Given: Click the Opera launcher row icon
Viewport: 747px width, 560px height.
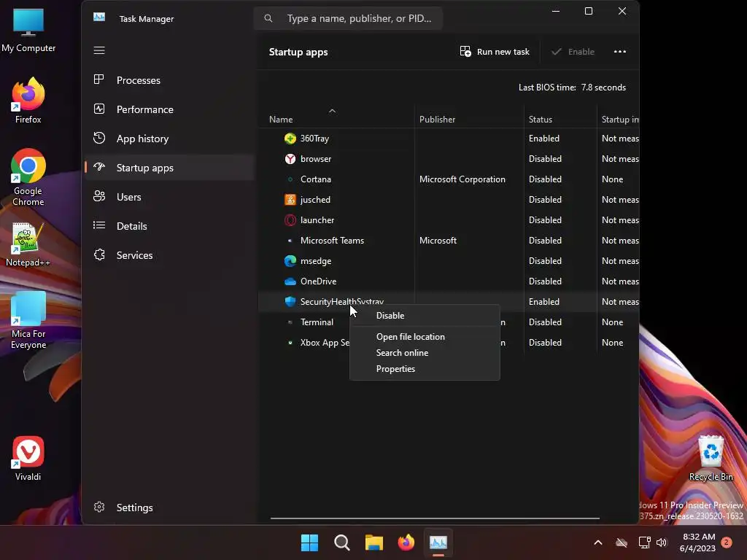Looking at the screenshot, I should point(290,220).
